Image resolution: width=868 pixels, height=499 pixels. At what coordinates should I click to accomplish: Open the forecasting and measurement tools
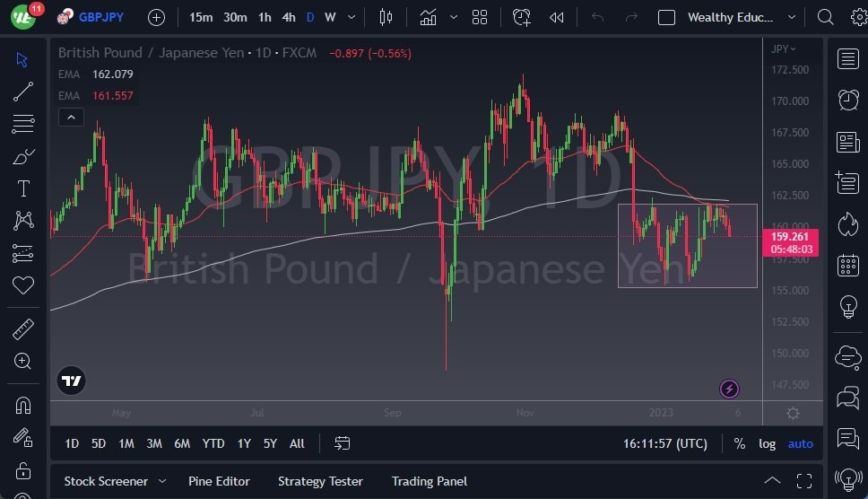coord(22,253)
